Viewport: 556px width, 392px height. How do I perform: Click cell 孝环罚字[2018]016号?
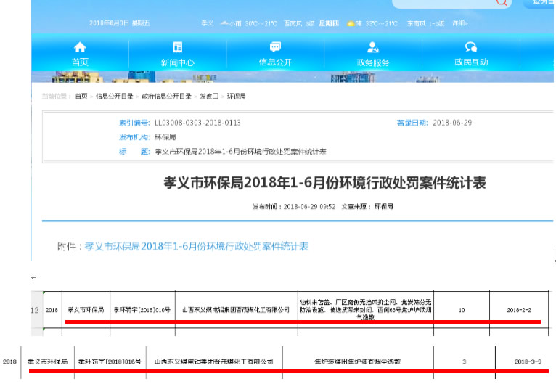click(x=110, y=362)
